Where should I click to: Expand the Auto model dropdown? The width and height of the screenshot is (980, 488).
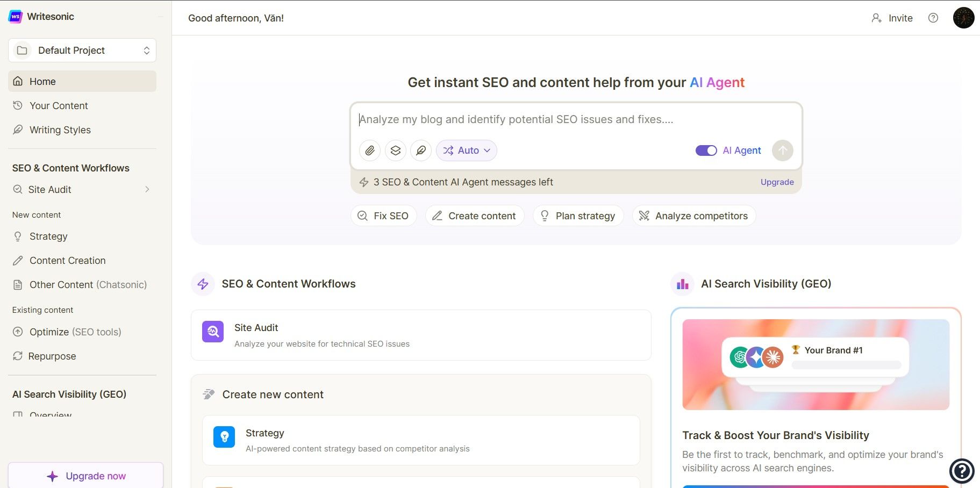coord(467,150)
